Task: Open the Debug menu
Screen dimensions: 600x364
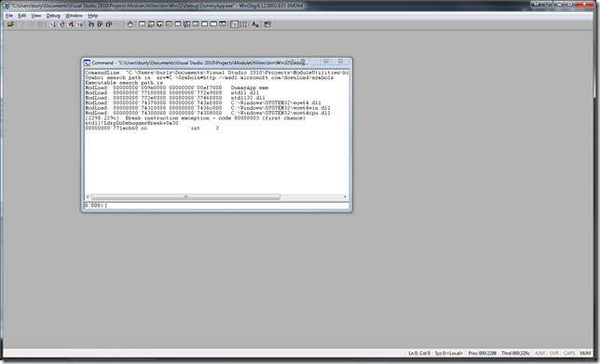Action: (53, 16)
